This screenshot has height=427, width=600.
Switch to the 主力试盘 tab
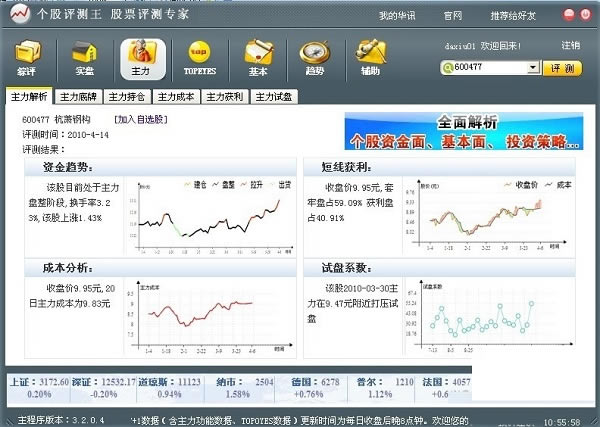click(x=274, y=97)
